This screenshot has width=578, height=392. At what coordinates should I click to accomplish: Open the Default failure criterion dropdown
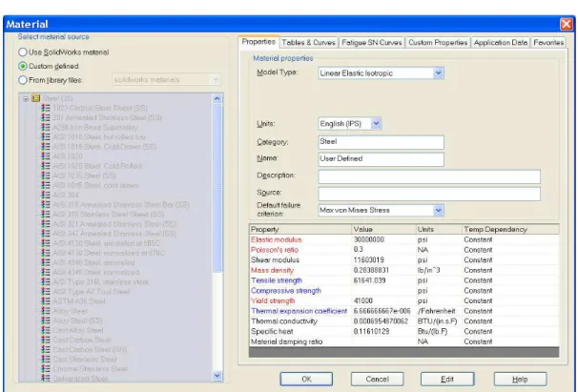pyautogui.click(x=438, y=210)
